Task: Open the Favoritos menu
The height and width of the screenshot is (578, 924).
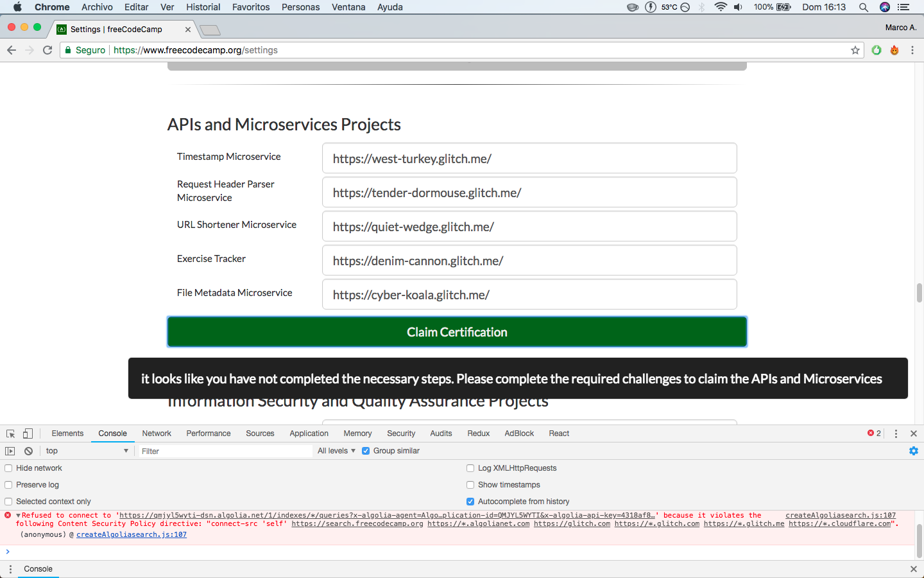Action: tap(251, 7)
